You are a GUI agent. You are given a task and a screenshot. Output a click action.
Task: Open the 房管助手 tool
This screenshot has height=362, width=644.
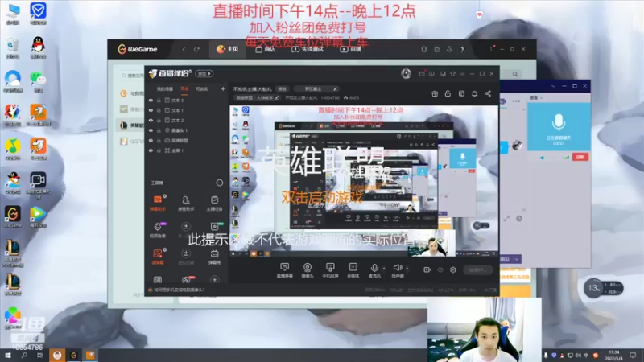tap(186, 204)
